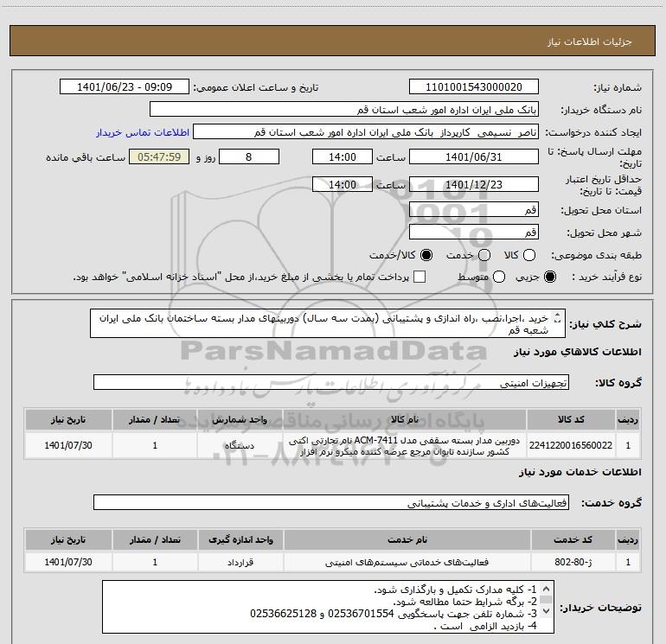Viewport: 666px width, 644px height.
Task: Click the validity hour field next to 1401/12/23
Action: 343,184
